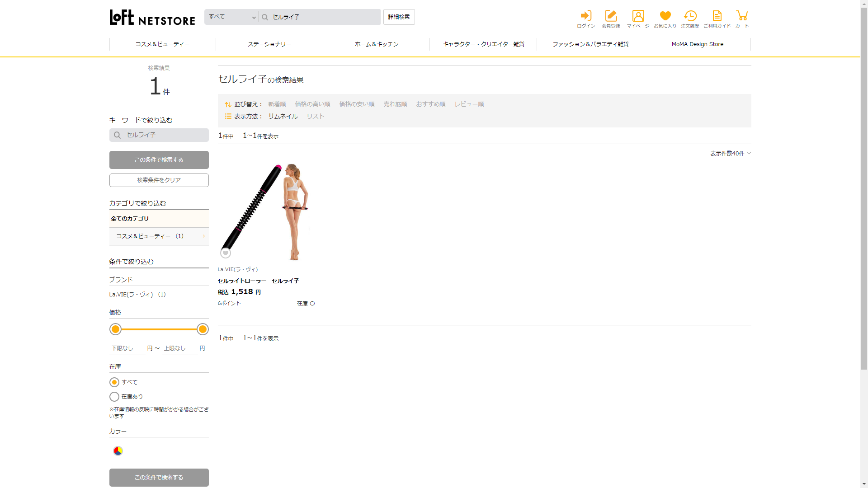Click the multicolor color swatch
Image resolution: width=868 pixels, height=488 pixels.
point(118,451)
